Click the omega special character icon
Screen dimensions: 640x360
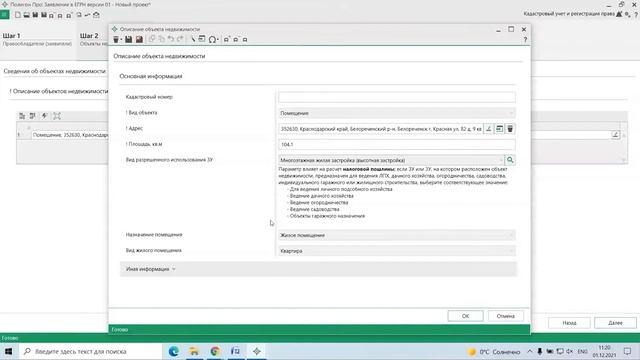pyautogui.click(x=212, y=39)
